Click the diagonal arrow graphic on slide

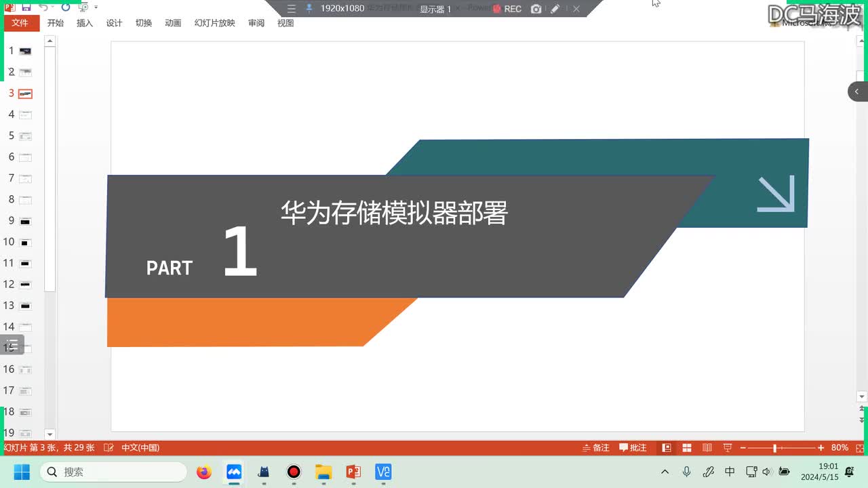point(775,194)
